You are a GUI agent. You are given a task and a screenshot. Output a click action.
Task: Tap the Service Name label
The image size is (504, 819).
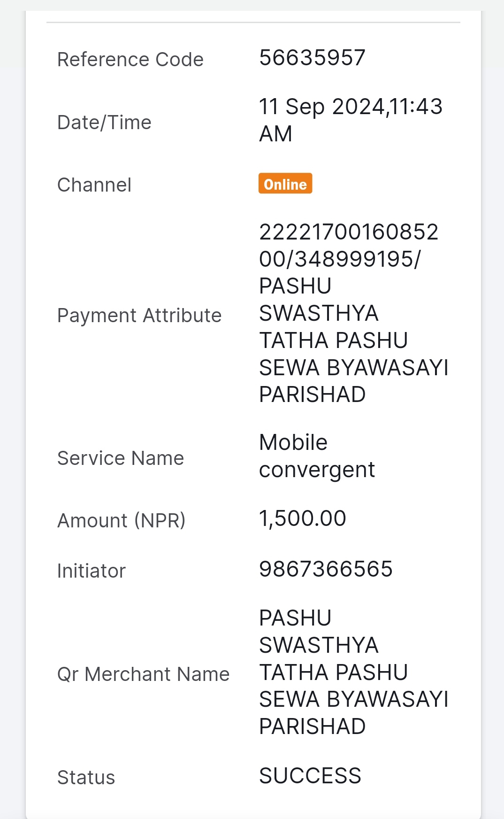pyautogui.click(x=121, y=458)
